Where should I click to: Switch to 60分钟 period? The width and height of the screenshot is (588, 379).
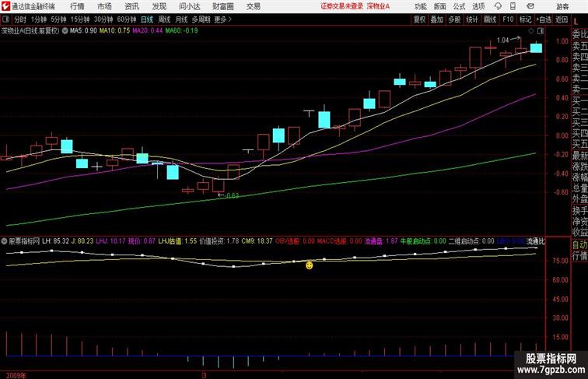(x=127, y=19)
